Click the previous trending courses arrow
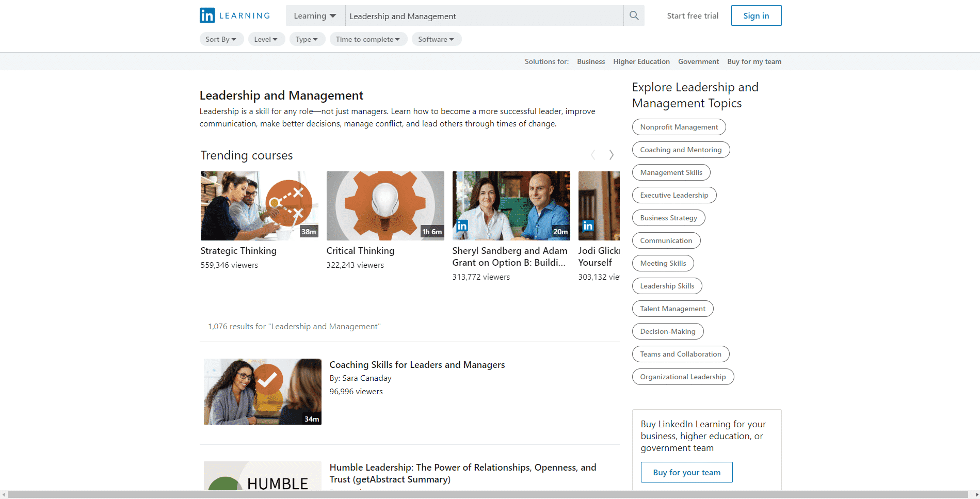The image size is (980, 499). click(x=593, y=155)
